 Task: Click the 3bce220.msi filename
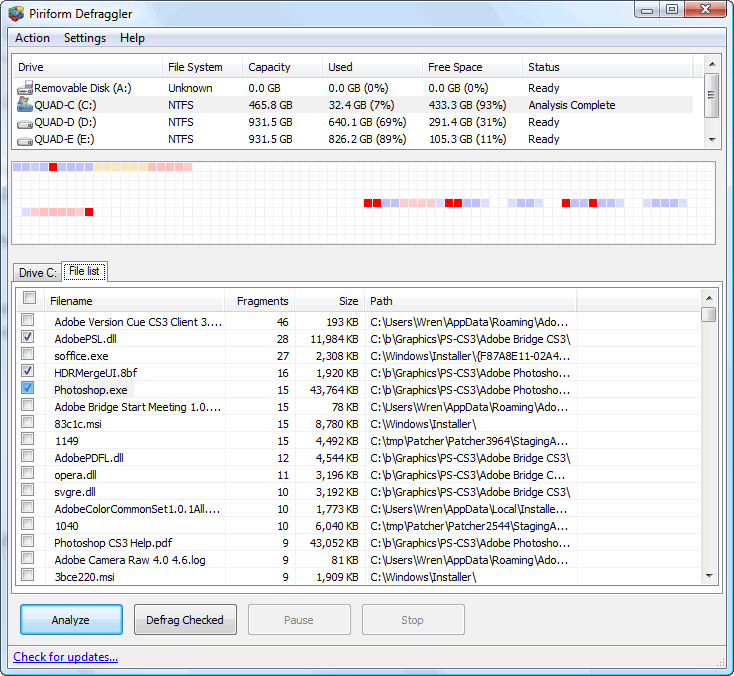[x=85, y=577]
